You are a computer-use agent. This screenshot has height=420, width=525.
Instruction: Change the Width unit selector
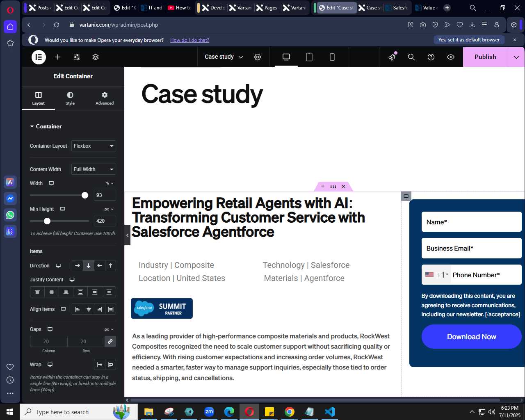coord(110,183)
